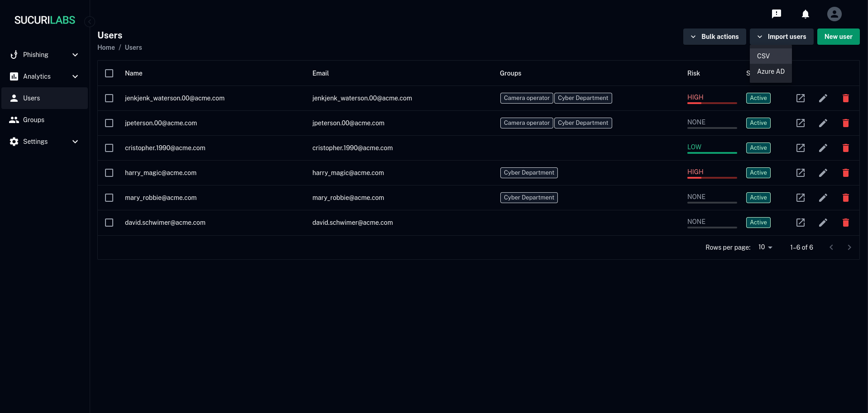
Task: Check the box for jenkjenk_waterson.00@acme.com
Action: coord(109,98)
